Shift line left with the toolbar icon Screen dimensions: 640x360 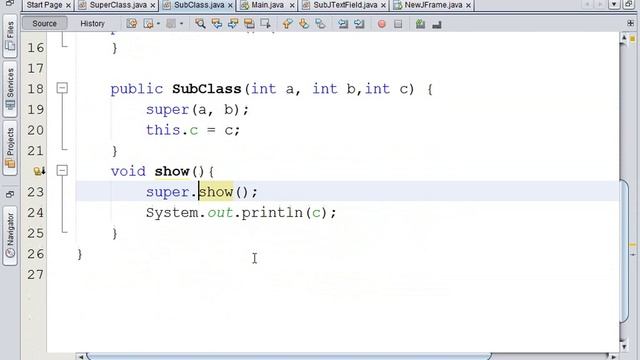coord(343,24)
